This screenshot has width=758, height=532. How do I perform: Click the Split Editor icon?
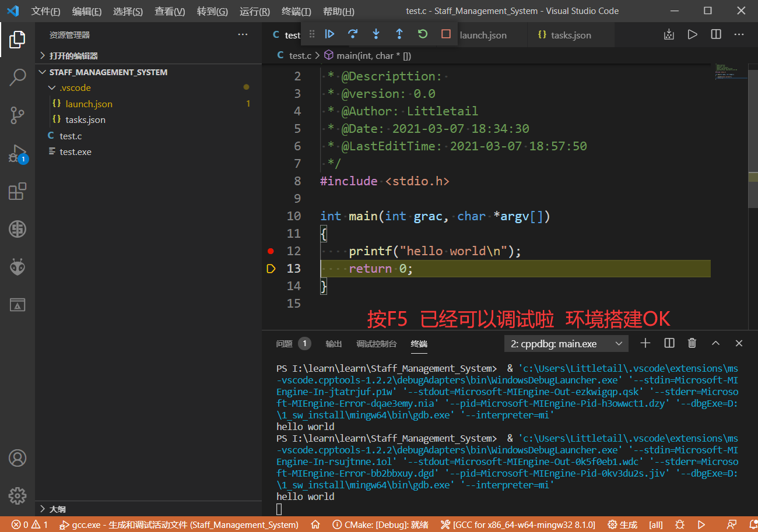[716, 34]
